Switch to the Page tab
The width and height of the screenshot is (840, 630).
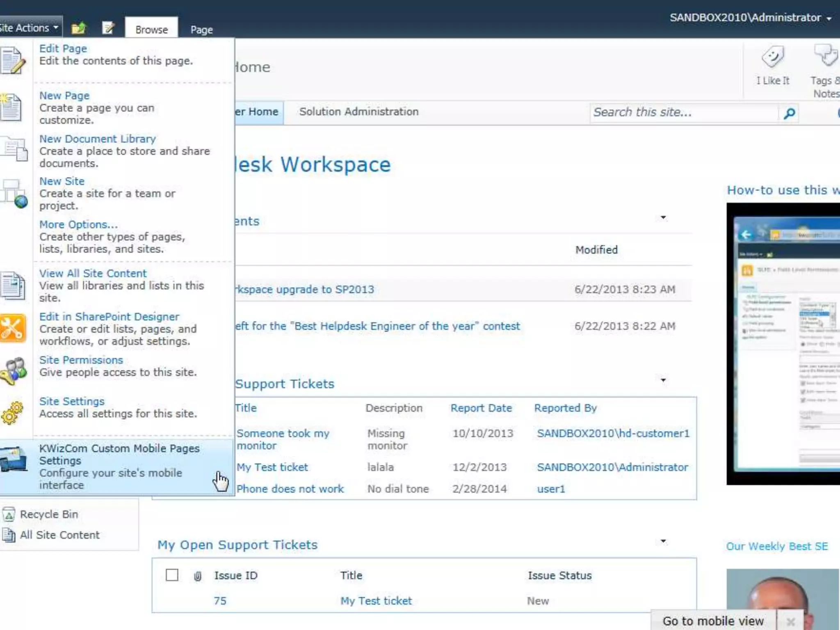coord(201,30)
